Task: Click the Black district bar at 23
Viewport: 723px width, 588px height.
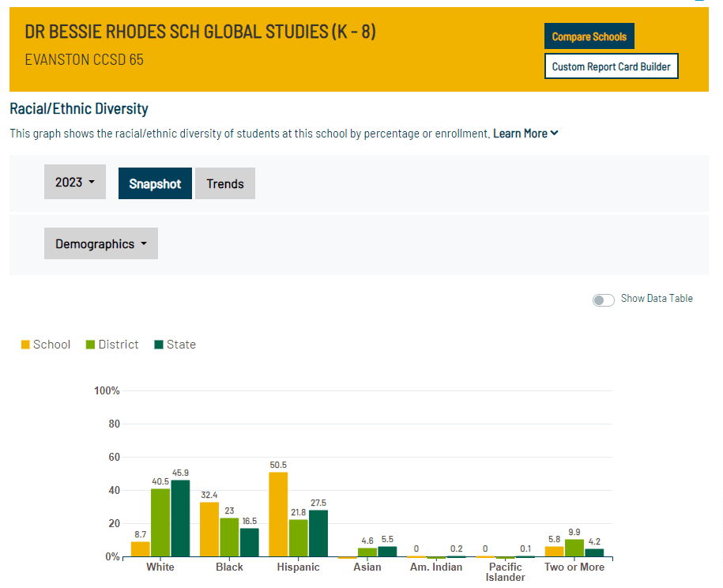Action: coord(229,537)
